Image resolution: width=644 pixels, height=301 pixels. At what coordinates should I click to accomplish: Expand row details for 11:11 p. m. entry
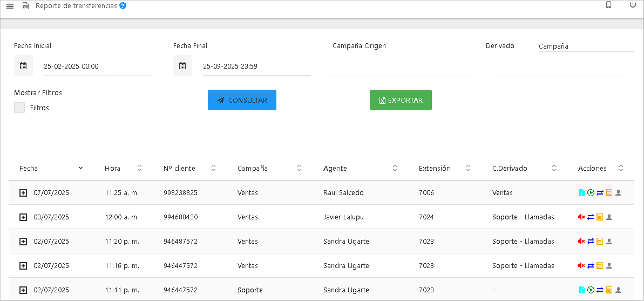click(x=23, y=290)
